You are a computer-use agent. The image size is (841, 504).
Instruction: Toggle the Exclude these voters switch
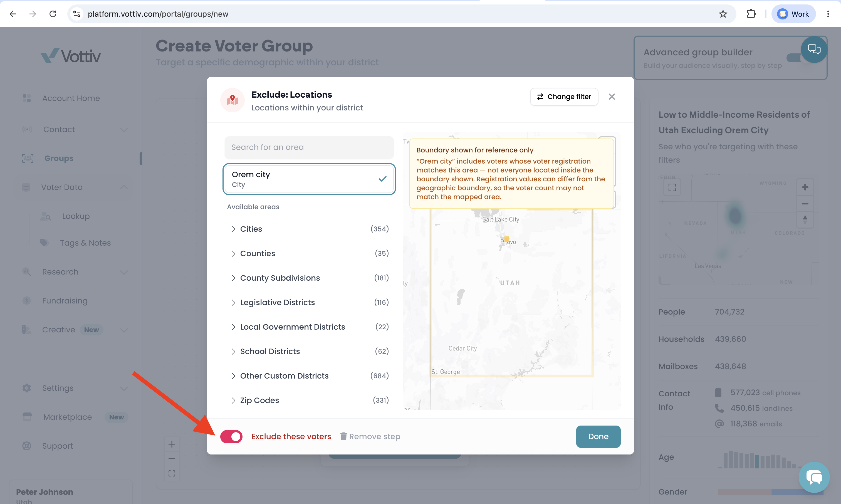231,436
